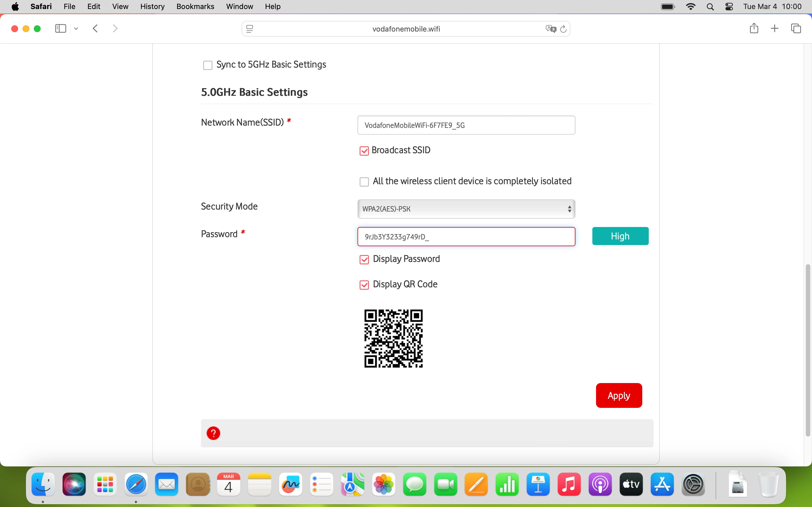Click inside the Password input field
Image resolution: width=812 pixels, height=507 pixels.
466,236
